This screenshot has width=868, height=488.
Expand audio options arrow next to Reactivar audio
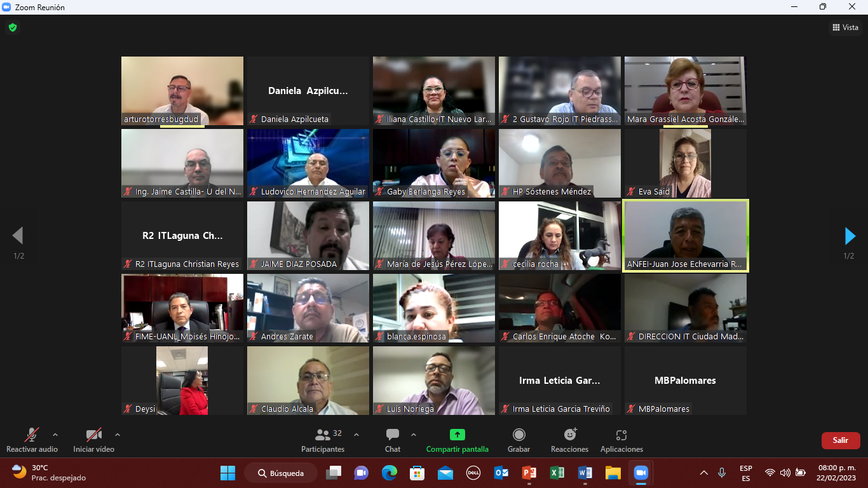[x=55, y=435]
